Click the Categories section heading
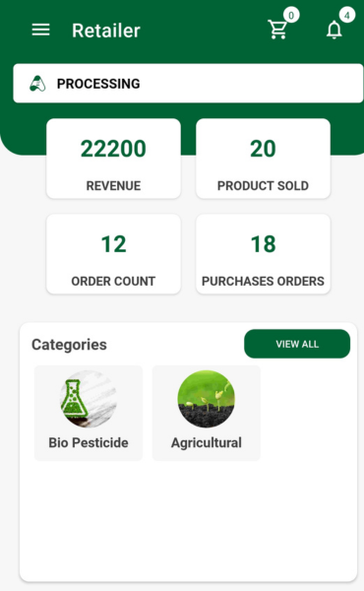 point(69,345)
